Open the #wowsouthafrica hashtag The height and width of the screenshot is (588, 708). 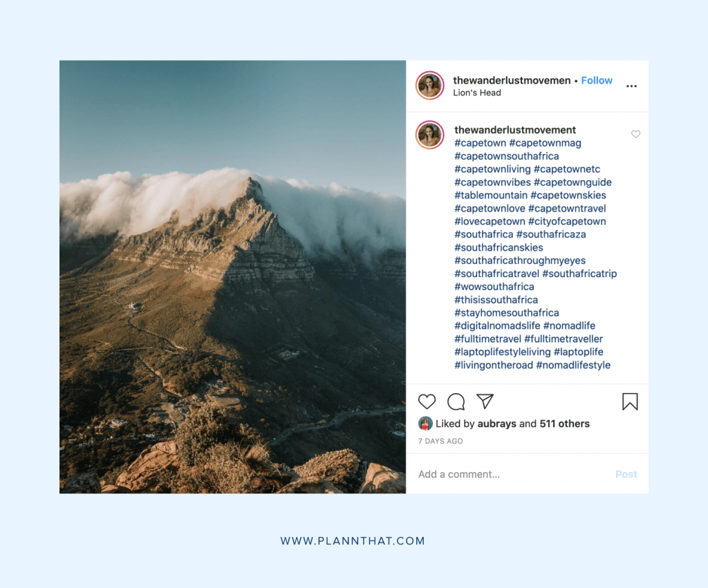[494, 287]
